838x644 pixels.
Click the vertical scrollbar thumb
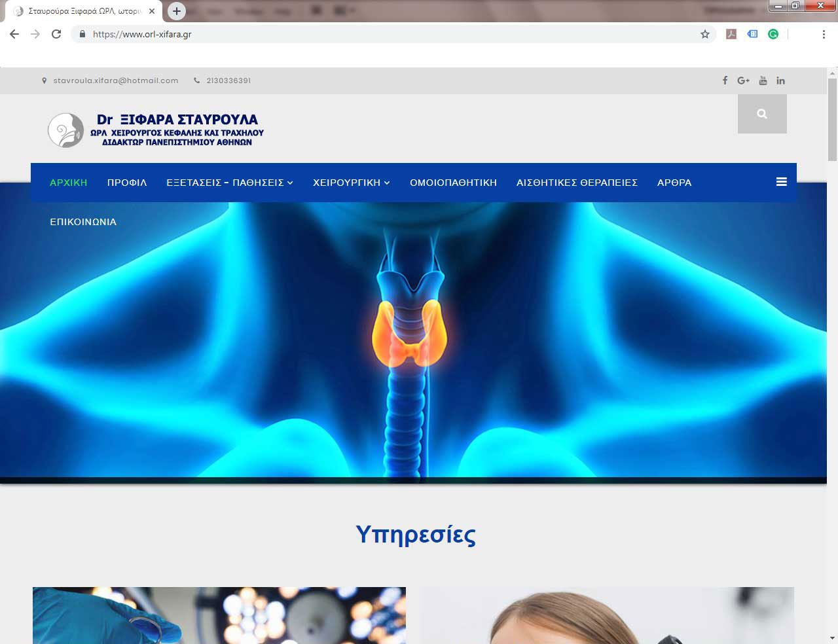[x=832, y=119]
